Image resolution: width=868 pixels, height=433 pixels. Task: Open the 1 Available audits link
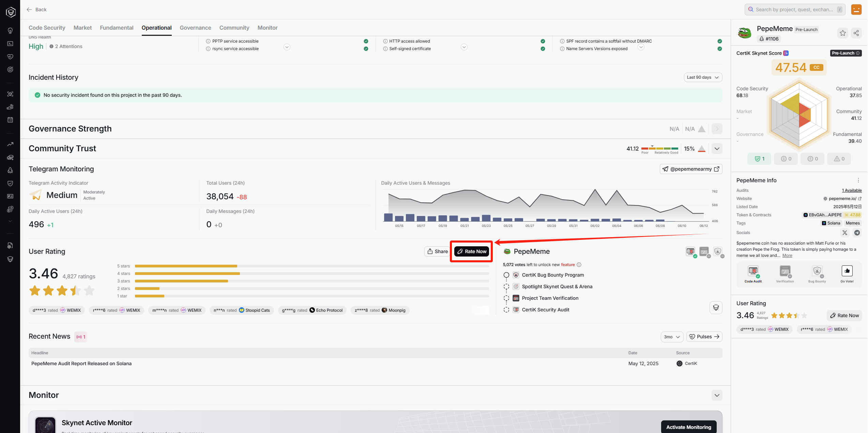coord(852,190)
